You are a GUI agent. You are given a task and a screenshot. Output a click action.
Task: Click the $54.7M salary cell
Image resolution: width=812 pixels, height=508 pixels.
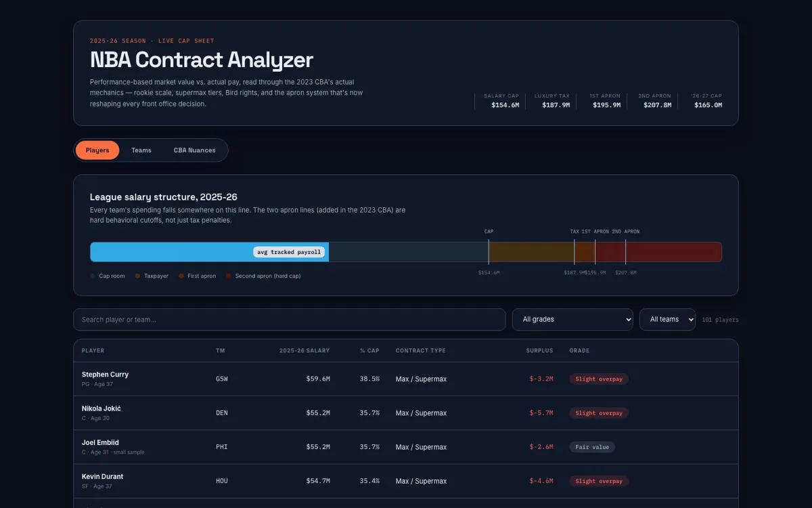(318, 481)
